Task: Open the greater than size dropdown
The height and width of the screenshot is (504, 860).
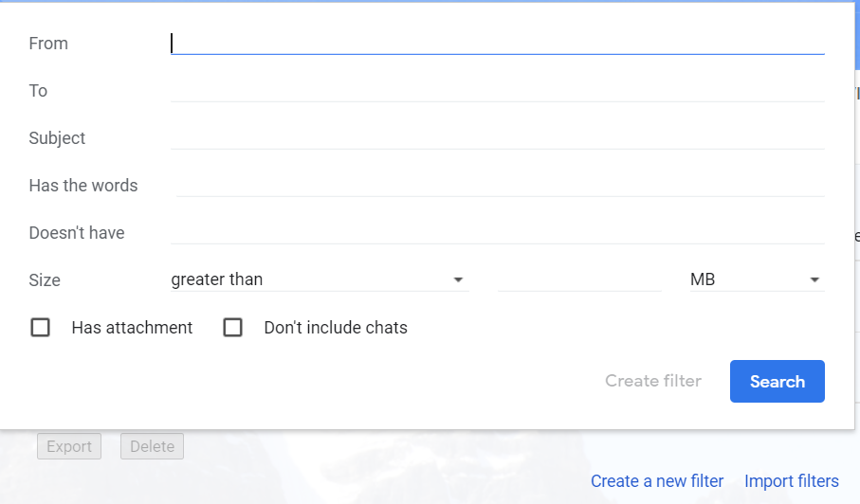Action: 320,279
